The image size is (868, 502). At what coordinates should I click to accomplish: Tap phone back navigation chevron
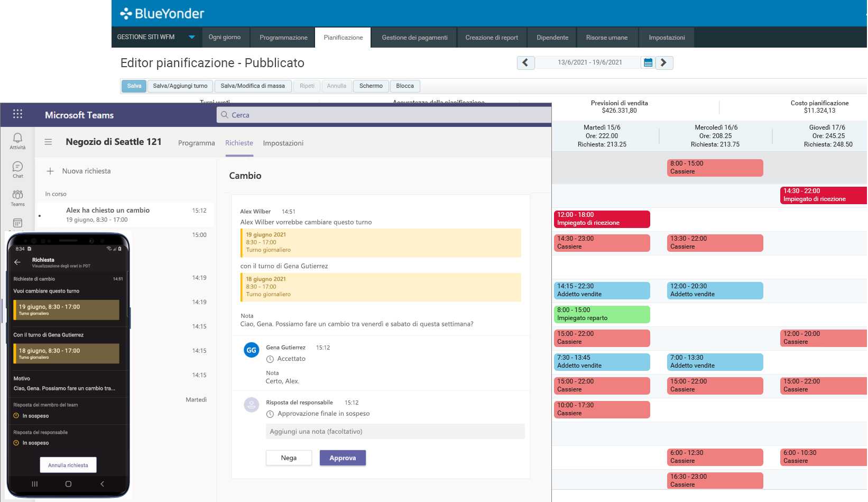pos(102,484)
